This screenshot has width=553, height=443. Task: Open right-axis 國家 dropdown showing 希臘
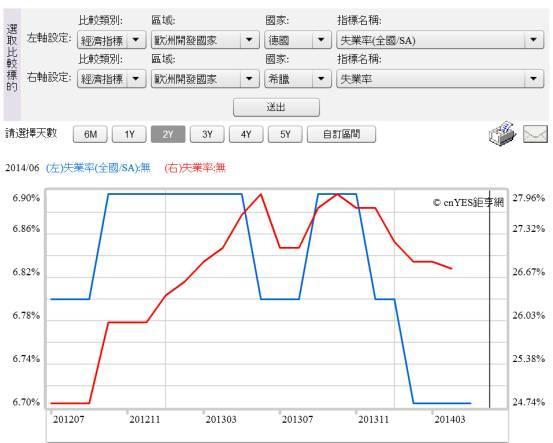tap(298, 79)
